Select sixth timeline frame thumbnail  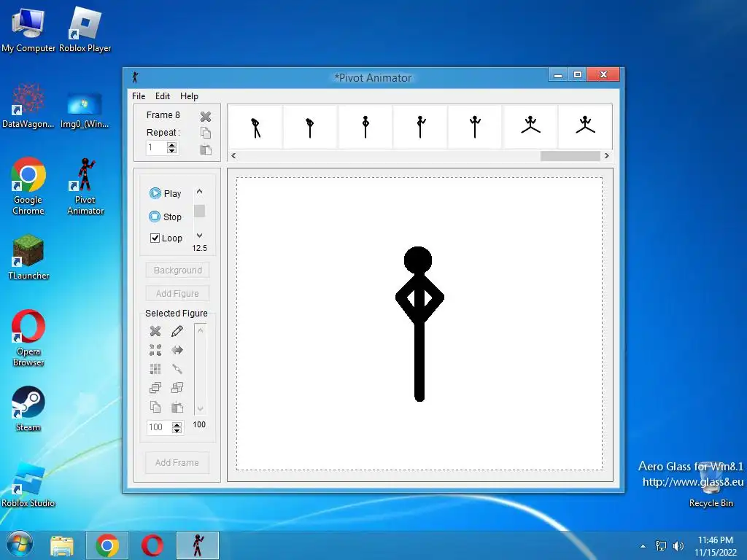point(530,127)
